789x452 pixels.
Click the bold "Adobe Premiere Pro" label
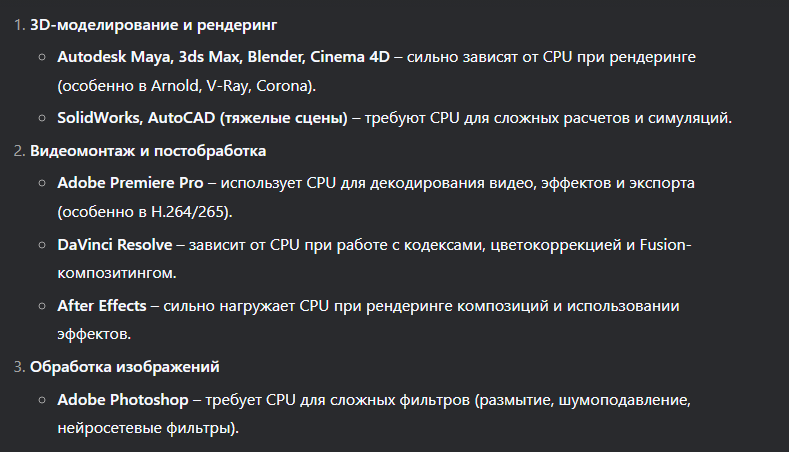(x=130, y=183)
